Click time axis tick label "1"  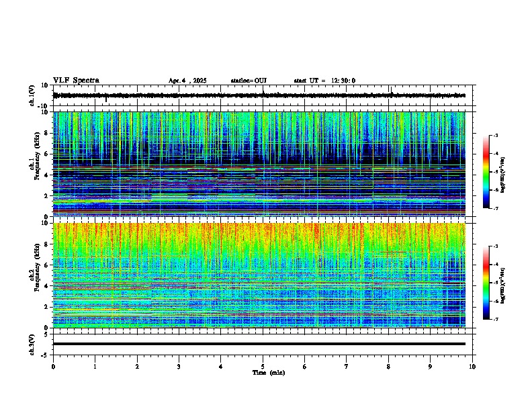click(95, 367)
